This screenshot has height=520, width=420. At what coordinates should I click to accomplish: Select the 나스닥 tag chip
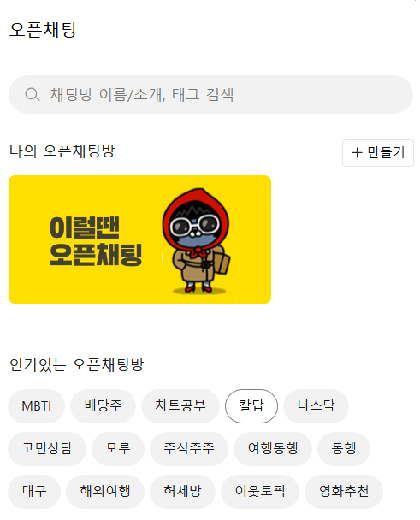click(x=316, y=406)
